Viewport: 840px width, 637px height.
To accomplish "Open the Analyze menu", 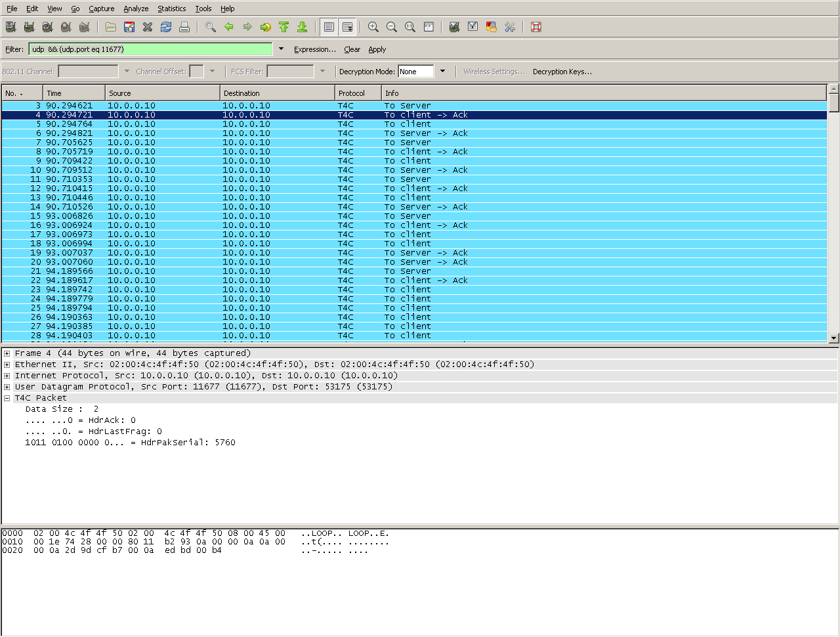I will (136, 9).
